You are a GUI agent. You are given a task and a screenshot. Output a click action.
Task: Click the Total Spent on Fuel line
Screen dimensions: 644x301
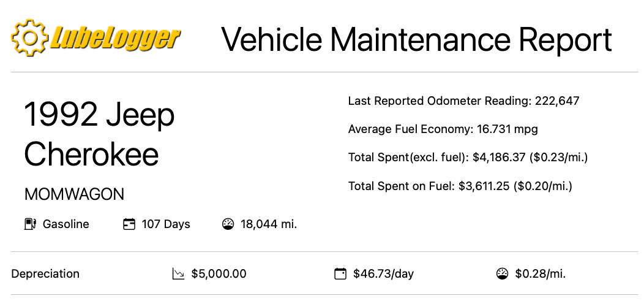coord(460,186)
